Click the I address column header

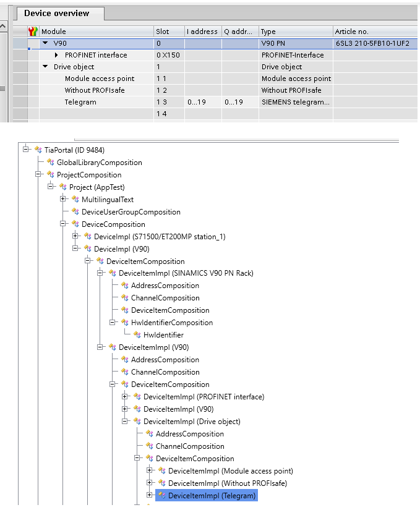[204, 32]
